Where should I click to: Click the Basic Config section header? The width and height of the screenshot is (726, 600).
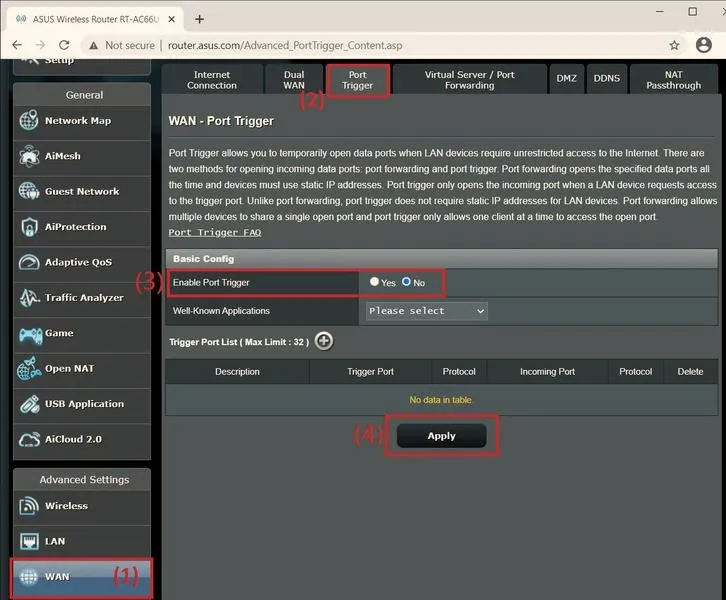(x=442, y=259)
